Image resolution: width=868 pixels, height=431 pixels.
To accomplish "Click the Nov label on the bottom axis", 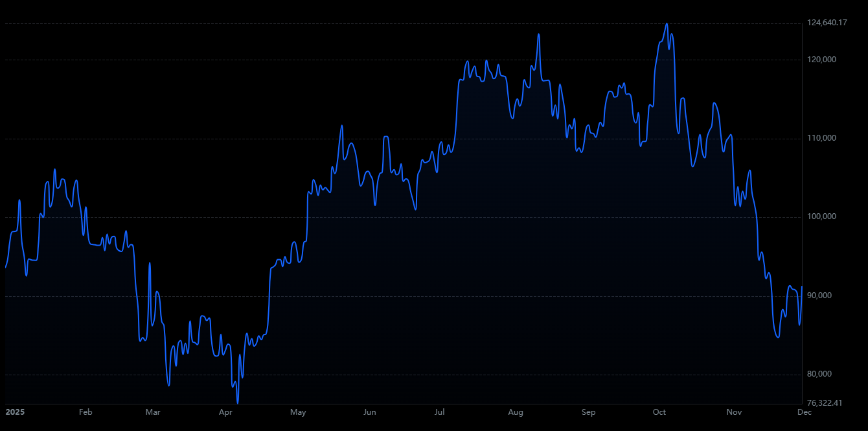I will pyautogui.click(x=734, y=412).
